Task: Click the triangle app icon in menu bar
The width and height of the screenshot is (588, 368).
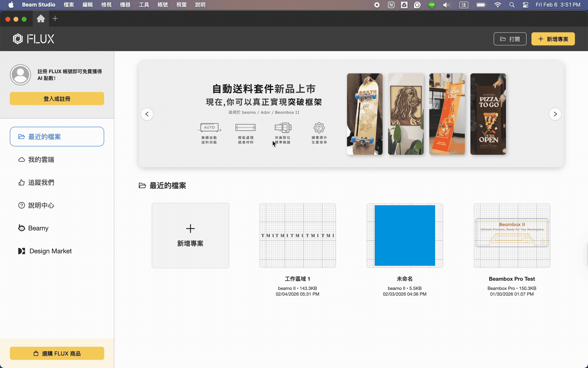Action: pyautogui.click(x=404, y=5)
